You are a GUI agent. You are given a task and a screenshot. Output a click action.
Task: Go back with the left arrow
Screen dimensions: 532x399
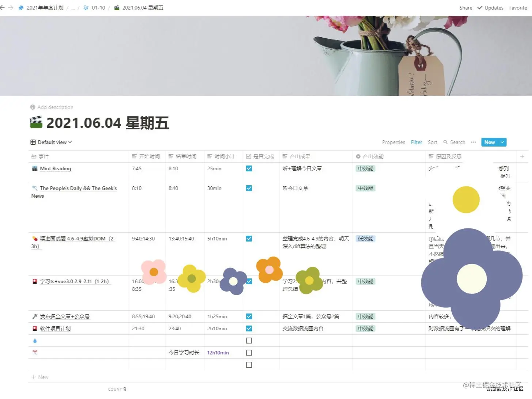3,8
